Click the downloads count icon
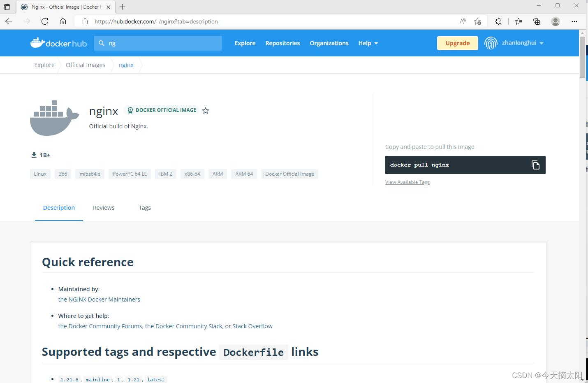Viewport: 588px width, 383px height. (34, 155)
